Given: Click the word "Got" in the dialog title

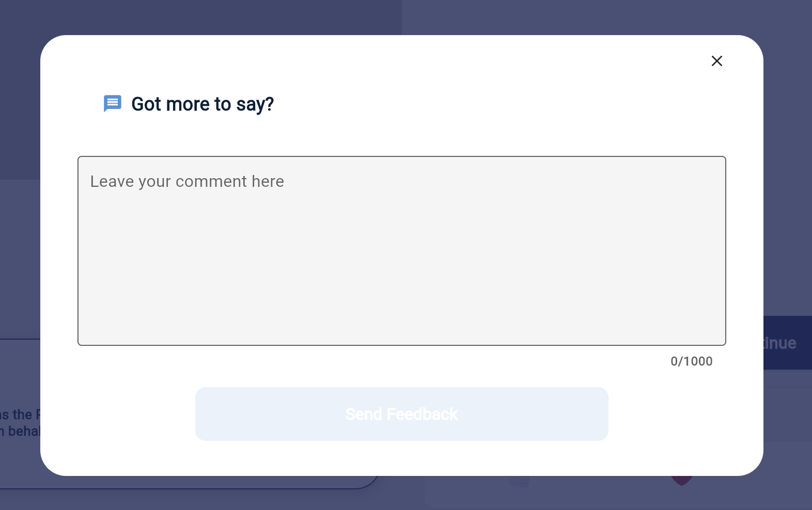Looking at the screenshot, I should pyautogui.click(x=146, y=104).
